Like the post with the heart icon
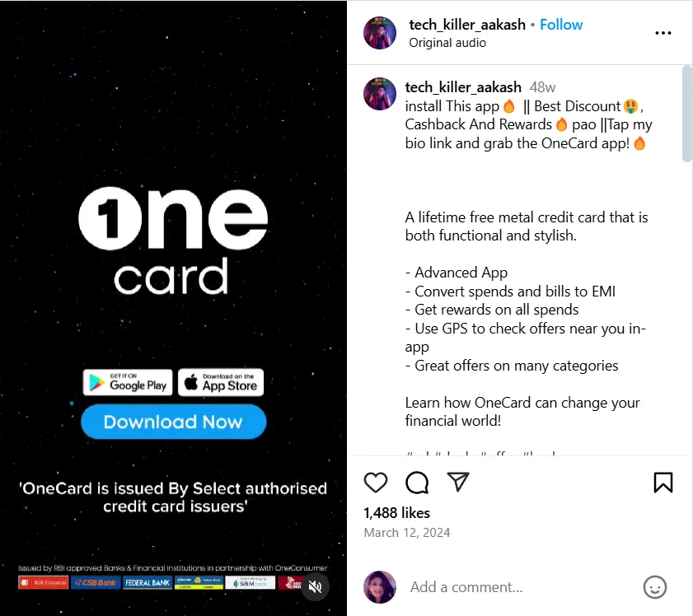This screenshot has height=616, width=693. pos(376,483)
